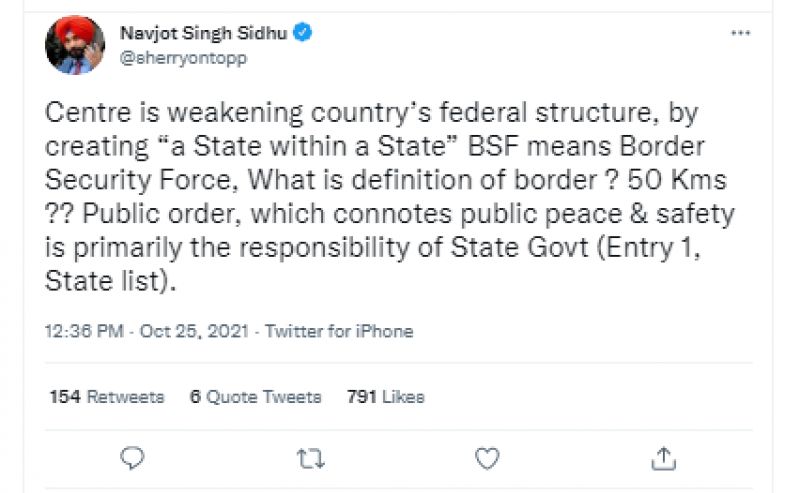Open the Twitter for iPhone source link
This screenshot has height=493, width=800.
[339, 331]
